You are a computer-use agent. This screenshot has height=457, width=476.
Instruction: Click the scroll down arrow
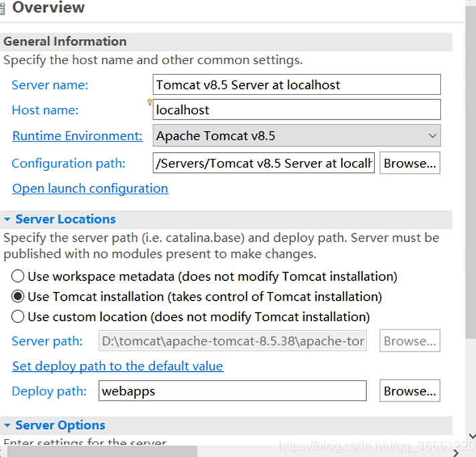coord(472,436)
